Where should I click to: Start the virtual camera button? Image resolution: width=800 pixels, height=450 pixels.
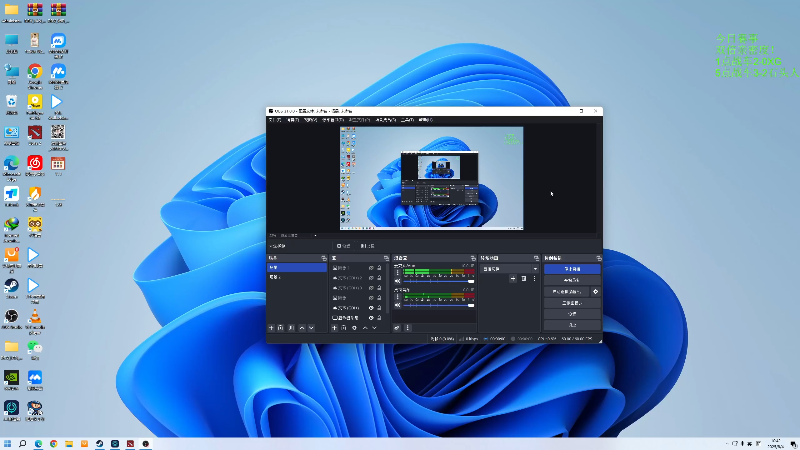(566, 291)
